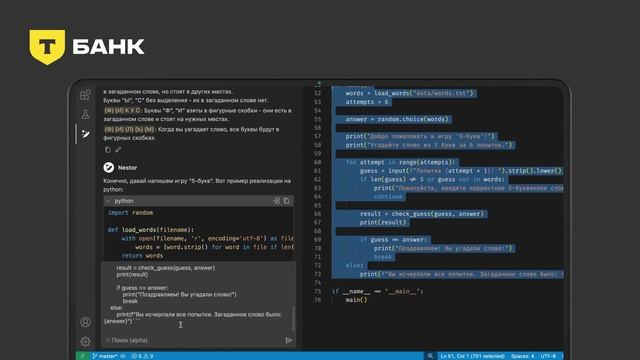The width and height of the screenshot is (640, 360).
Task: Collapse the python code block header
Action: coord(109,201)
